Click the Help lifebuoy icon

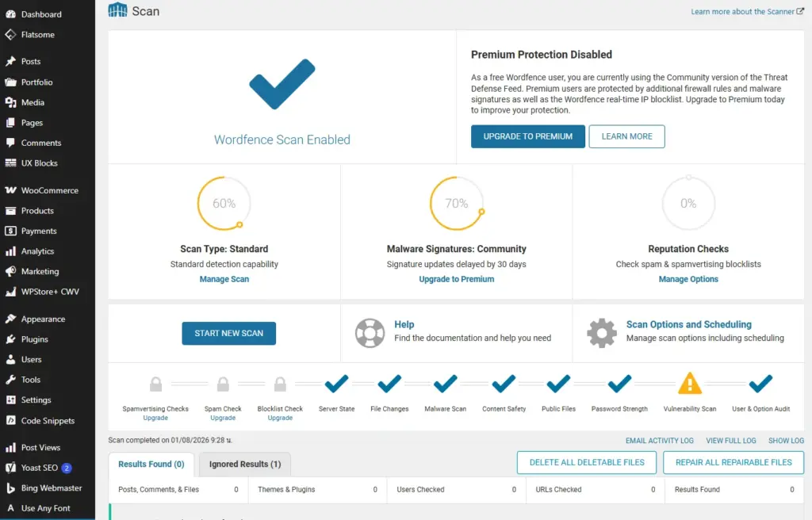coord(370,332)
